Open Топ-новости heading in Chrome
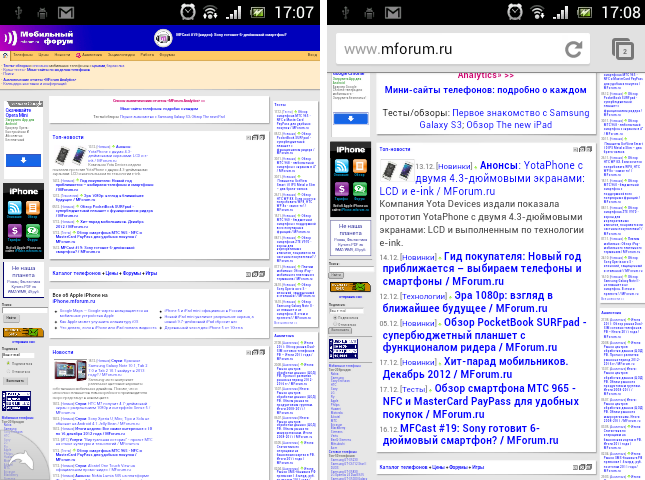 pos(395,149)
